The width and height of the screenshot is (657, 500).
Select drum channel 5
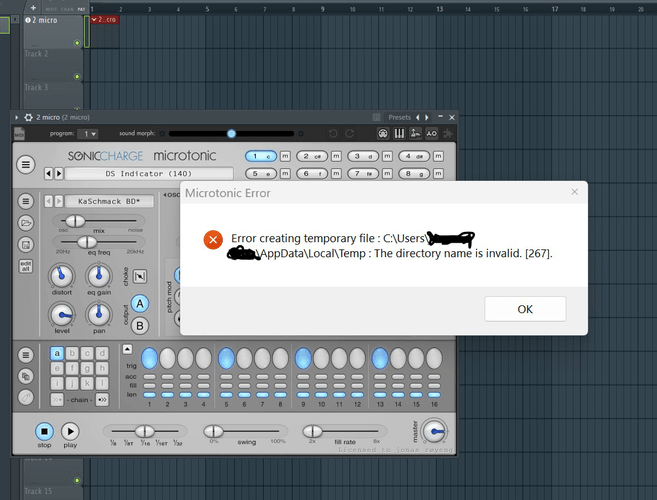(x=261, y=174)
